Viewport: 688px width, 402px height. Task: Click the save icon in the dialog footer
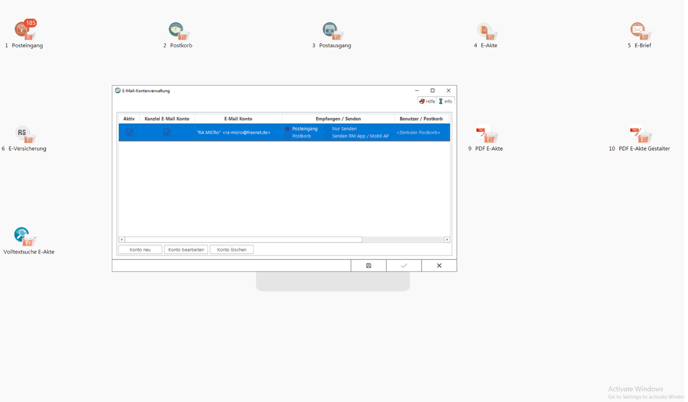(369, 266)
